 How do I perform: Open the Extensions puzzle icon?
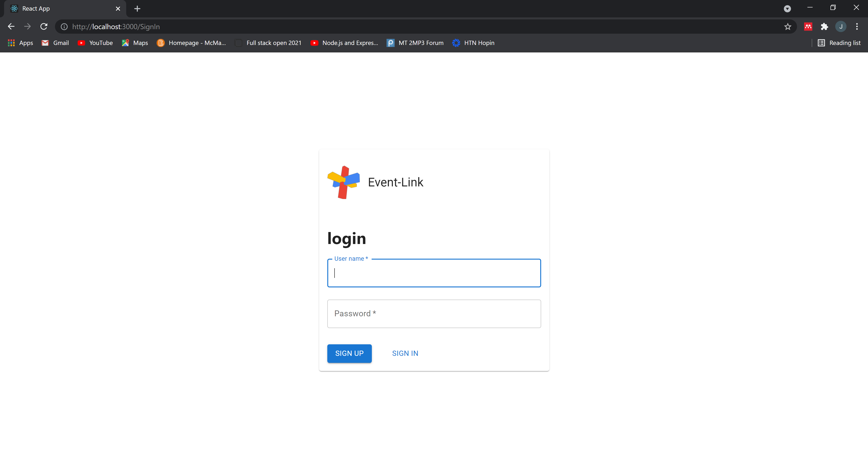tap(824, 27)
